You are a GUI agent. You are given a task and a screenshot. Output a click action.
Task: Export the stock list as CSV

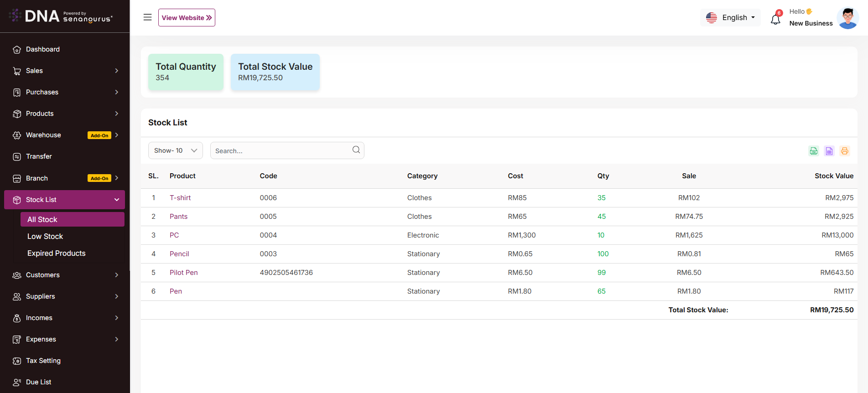pos(813,151)
